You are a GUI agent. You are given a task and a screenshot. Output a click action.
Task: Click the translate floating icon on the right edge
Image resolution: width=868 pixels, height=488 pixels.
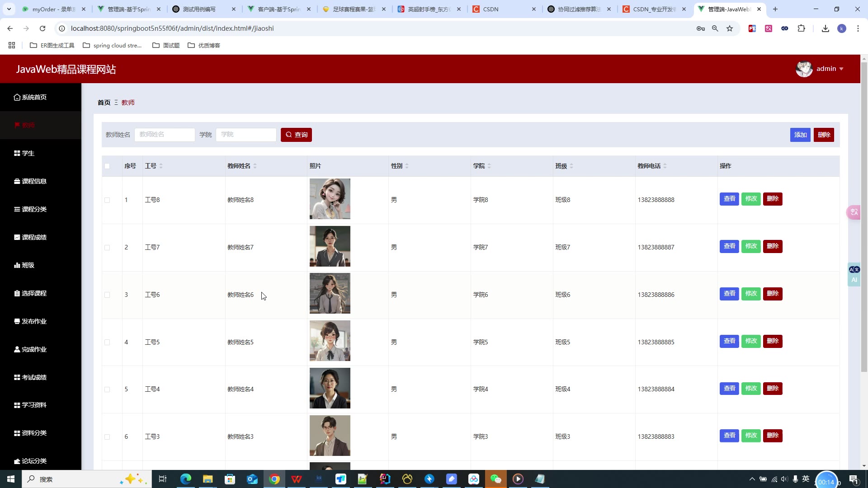pos(854,212)
